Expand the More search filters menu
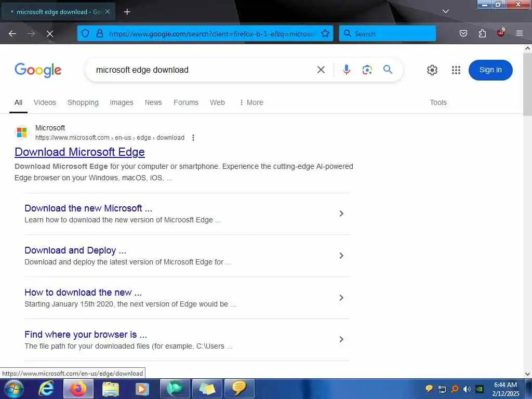This screenshot has width=532, height=399. [251, 102]
